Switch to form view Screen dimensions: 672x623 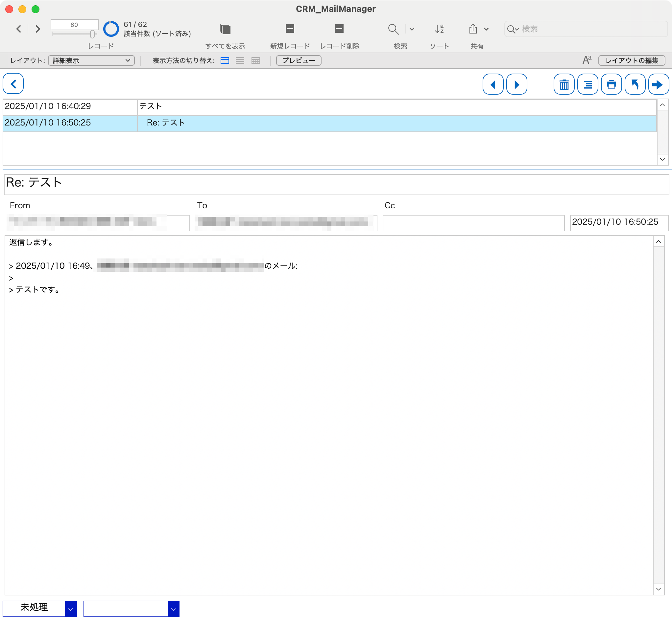[225, 60]
